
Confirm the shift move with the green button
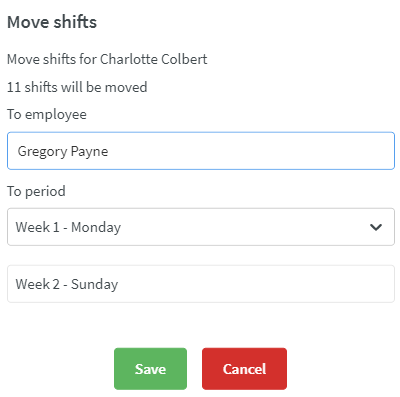click(150, 369)
